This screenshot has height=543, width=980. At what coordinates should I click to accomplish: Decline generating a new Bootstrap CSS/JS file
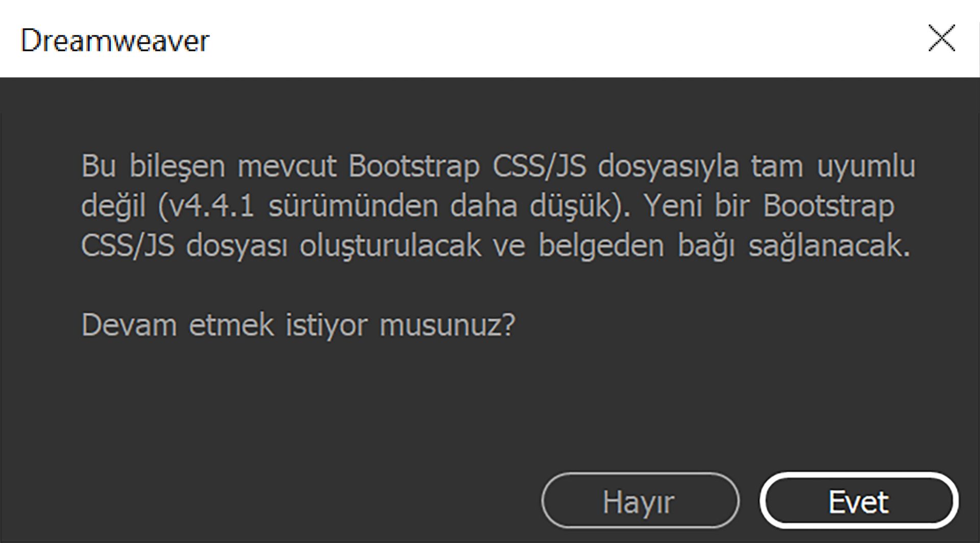click(x=640, y=502)
